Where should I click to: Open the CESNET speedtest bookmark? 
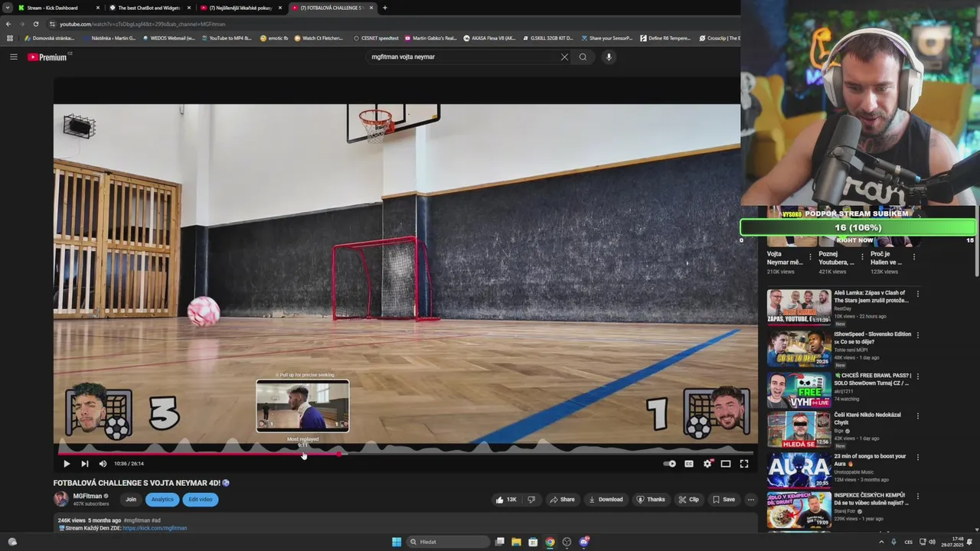click(x=376, y=37)
